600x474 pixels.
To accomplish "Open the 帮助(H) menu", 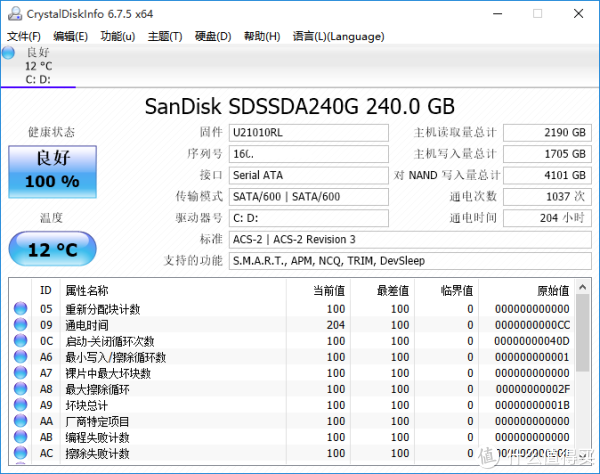I will tap(262, 36).
